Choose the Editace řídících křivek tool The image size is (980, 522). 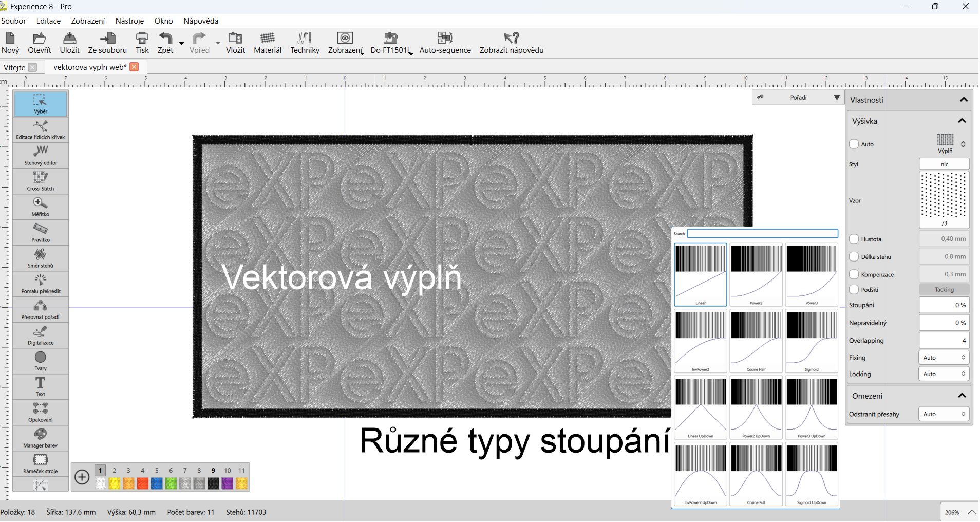tap(41, 130)
